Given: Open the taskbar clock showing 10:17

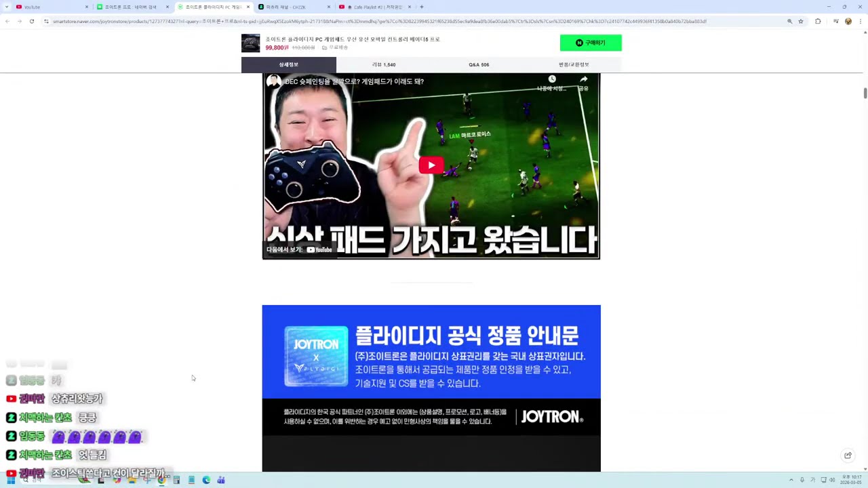Looking at the screenshot, I should coord(852,480).
